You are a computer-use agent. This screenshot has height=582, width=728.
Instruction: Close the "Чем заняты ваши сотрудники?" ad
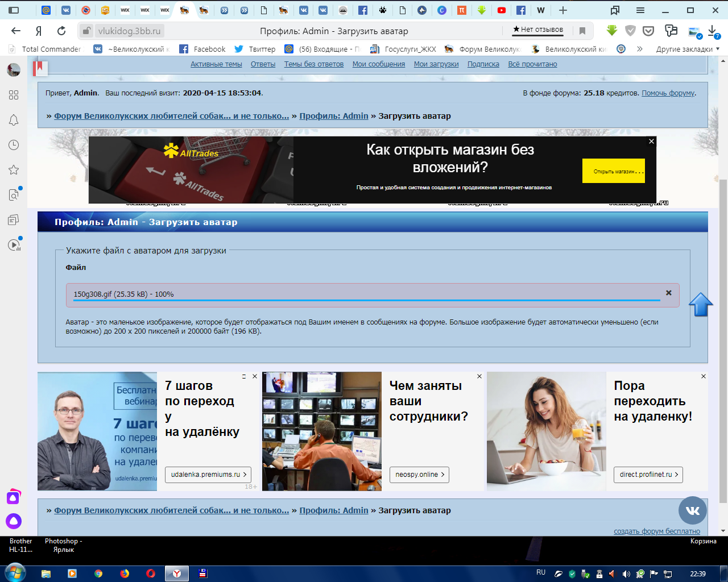[x=479, y=376]
